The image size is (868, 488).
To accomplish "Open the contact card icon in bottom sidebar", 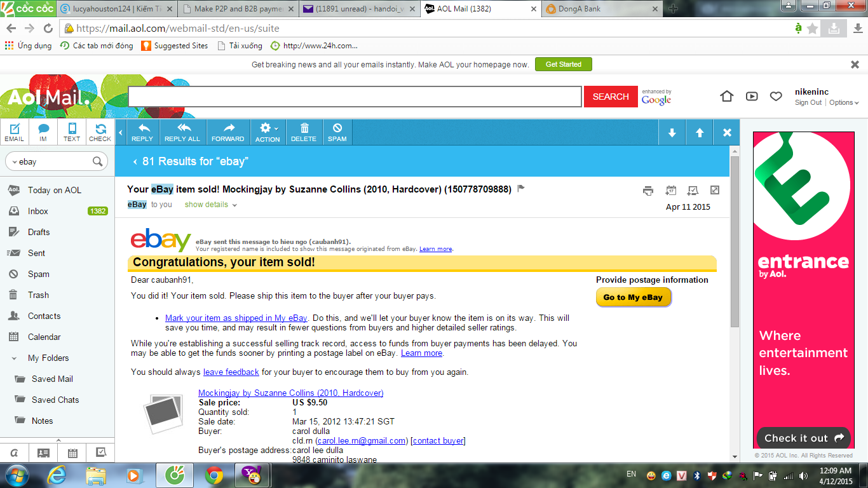I will click(43, 453).
